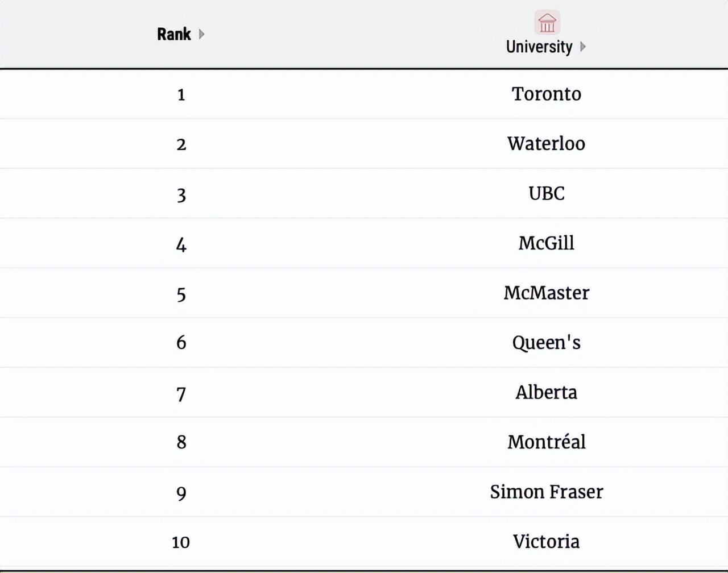The width and height of the screenshot is (728, 573).
Task: Click rank number 4 cell
Action: (x=181, y=244)
